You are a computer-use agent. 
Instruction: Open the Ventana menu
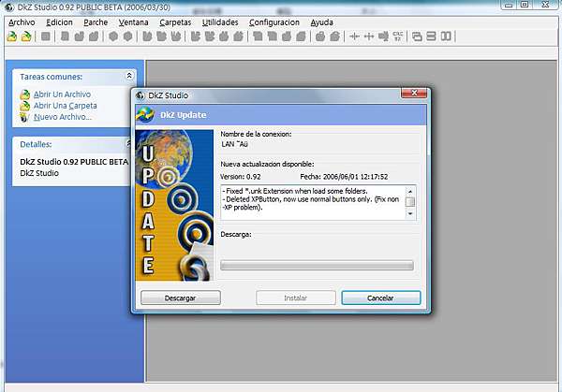[x=133, y=22]
